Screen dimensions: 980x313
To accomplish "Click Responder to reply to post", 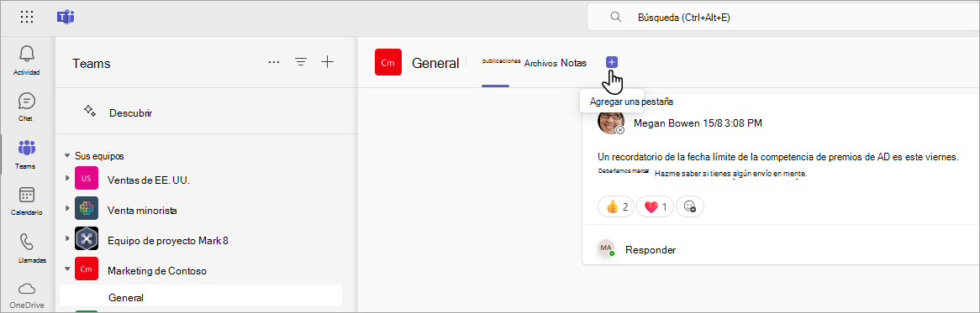I will tap(651, 249).
